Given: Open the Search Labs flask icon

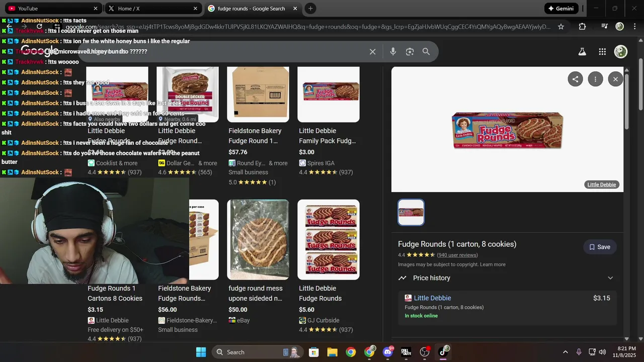Looking at the screenshot, I should [x=582, y=51].
